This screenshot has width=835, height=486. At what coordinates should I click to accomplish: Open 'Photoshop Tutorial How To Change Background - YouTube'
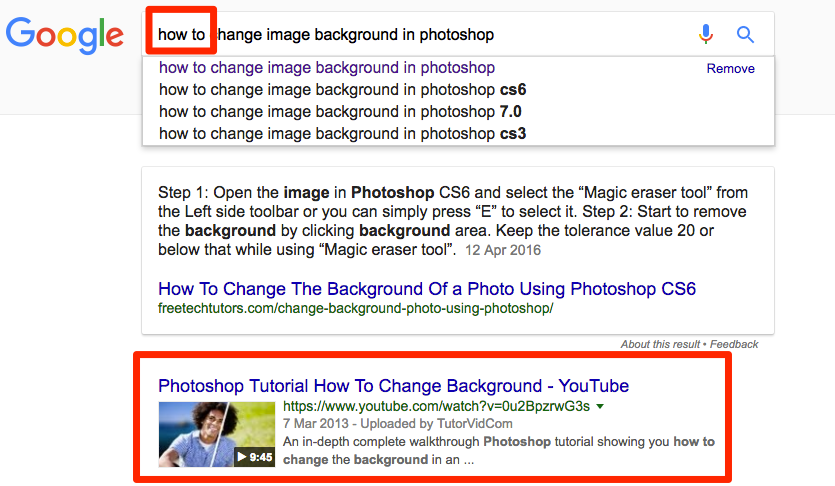394,385
